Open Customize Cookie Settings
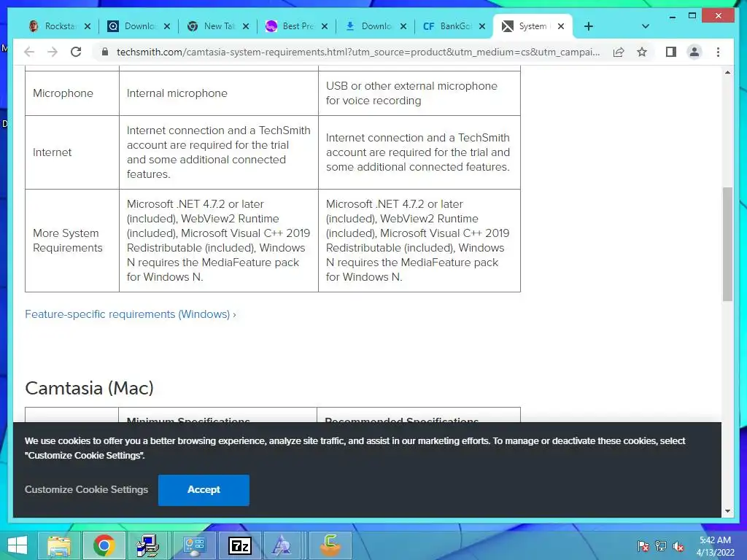Viewport: 747px width, 560px height. click(x=86, y=489)
